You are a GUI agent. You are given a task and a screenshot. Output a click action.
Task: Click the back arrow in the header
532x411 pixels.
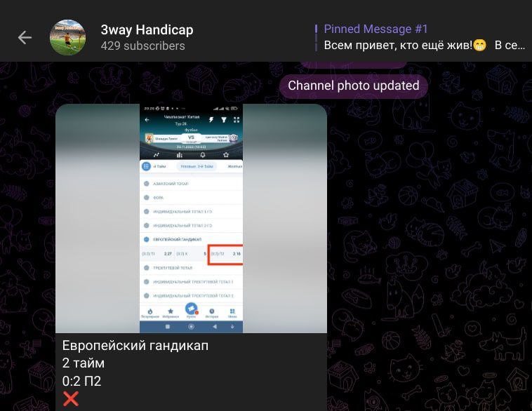point(25,37)
